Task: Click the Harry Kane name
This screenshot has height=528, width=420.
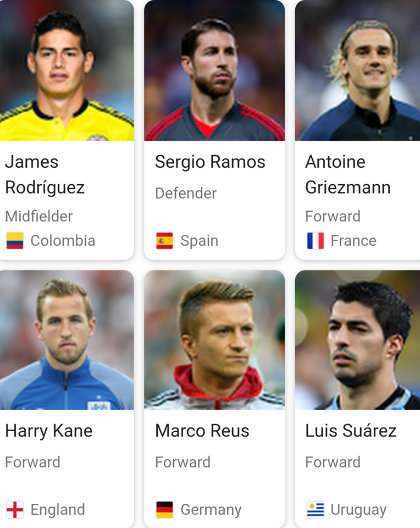Action: click(x=49, y=431)
